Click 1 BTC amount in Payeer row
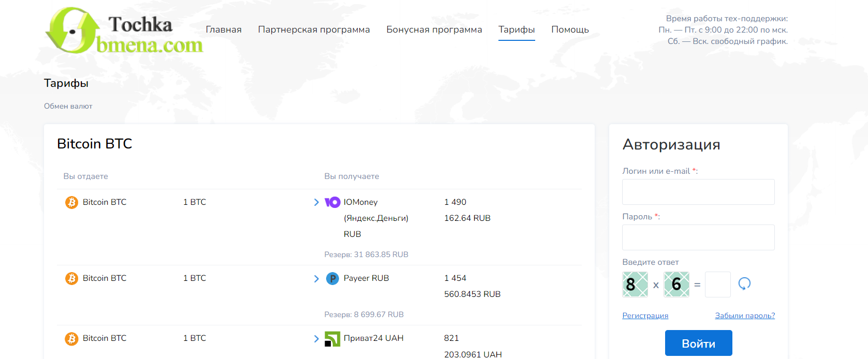Image resolution: width=868 pixels, height=359 pixels. (x=195, y=278)
